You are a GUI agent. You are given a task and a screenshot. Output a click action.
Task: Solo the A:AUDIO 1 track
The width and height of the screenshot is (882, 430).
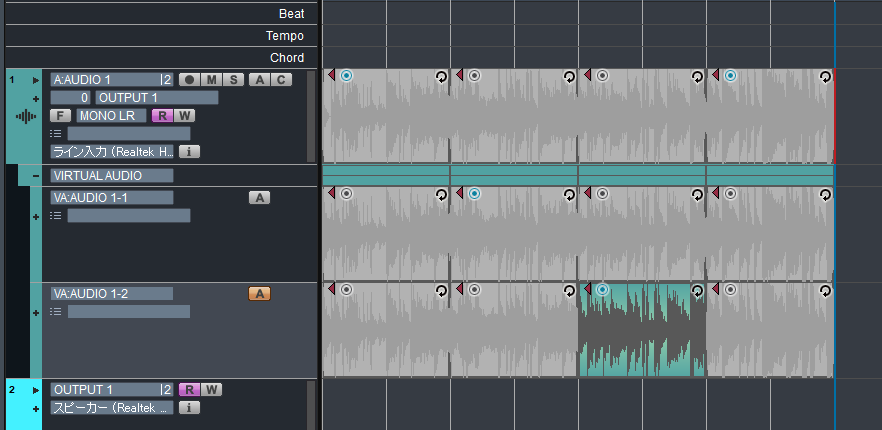[233, 80]
